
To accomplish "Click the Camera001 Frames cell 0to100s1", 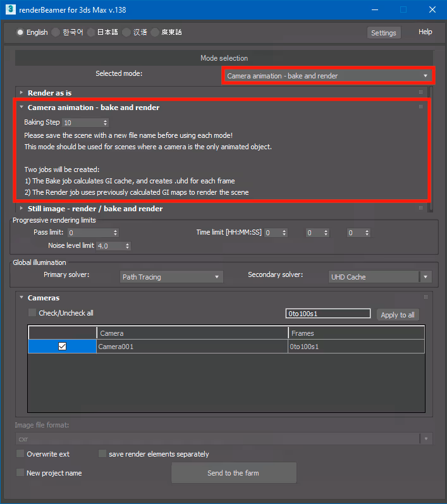I will (x=356, y=347).
